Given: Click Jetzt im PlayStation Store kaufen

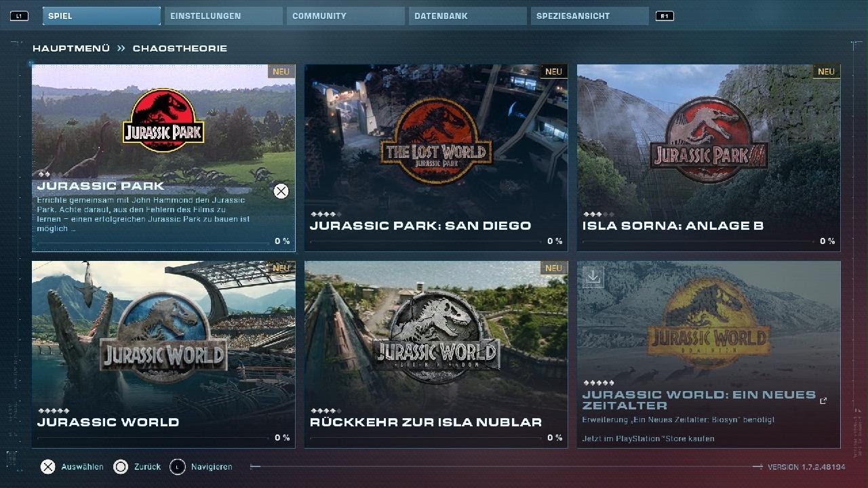Looking at the screenshot, I should pos(648,439).
